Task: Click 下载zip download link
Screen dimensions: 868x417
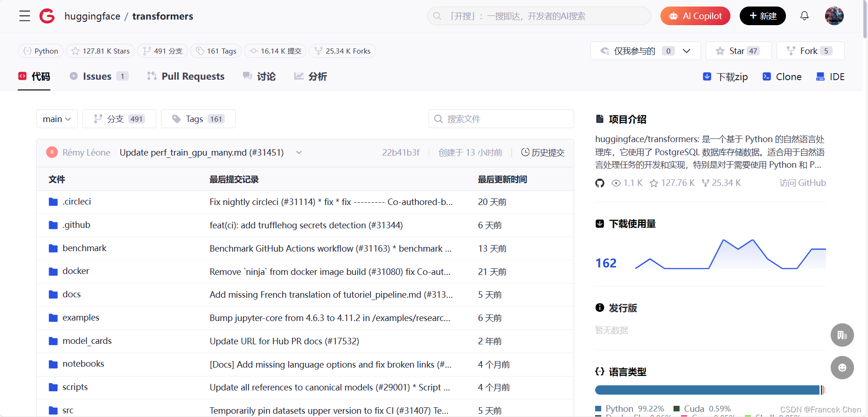Action: (725, 77)
